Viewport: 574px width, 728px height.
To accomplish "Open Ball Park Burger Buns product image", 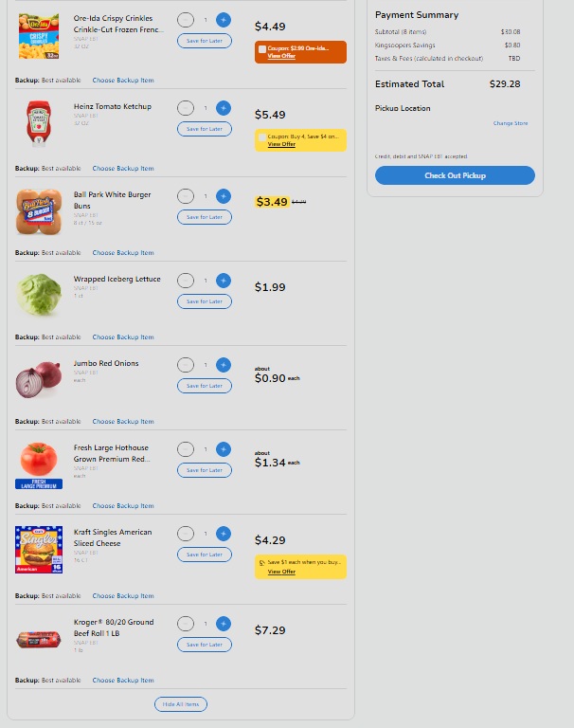I will 39,211.
